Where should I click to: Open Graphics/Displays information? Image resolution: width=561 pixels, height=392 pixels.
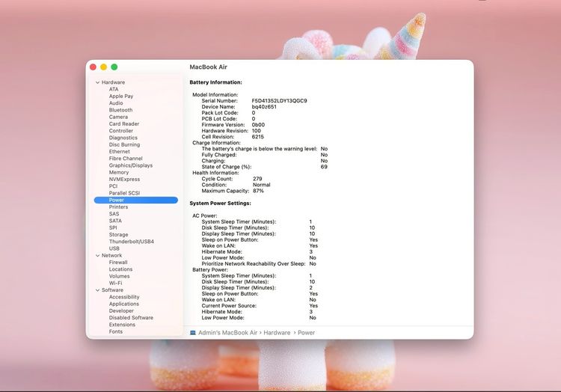coord(131,165)
